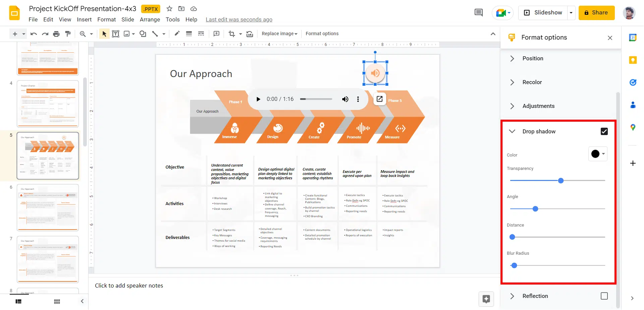Click the print icon in toolbar
The width and height of the screenshot is (644, 310).
pos(56,34)
